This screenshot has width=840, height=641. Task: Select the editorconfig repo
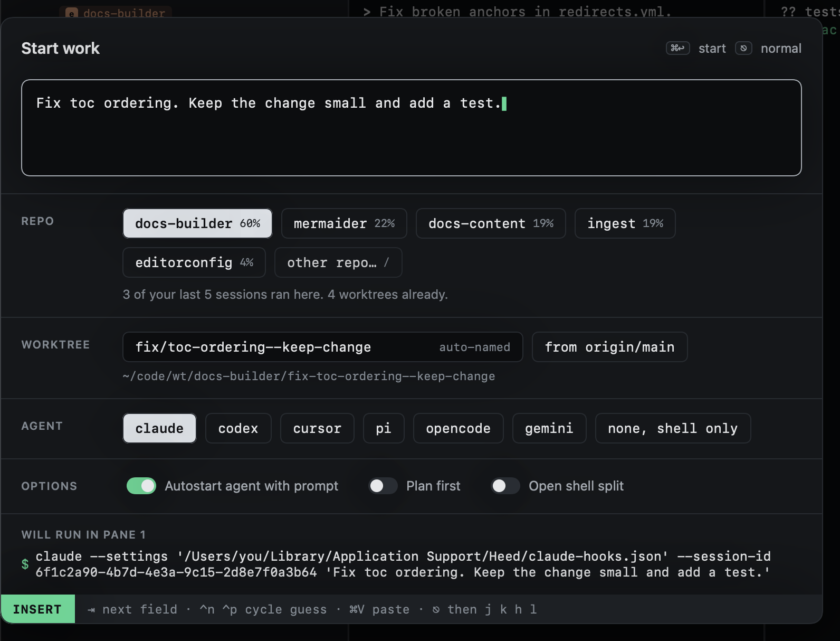[194, 262]
